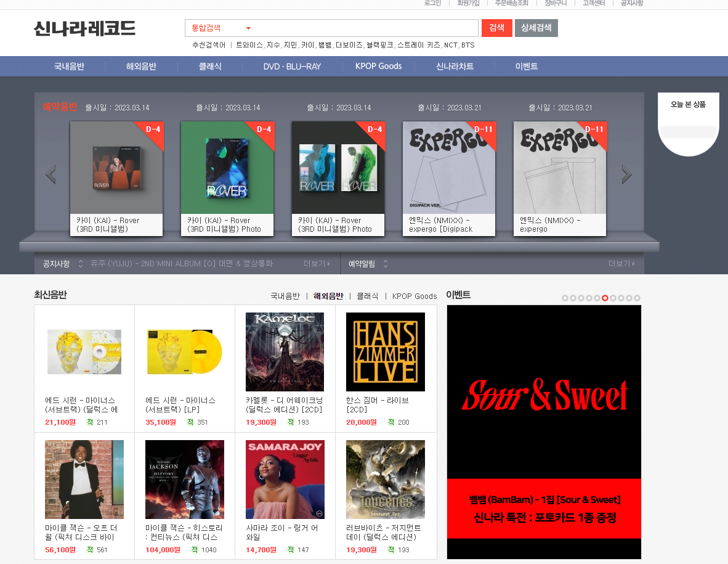The width and height of the screenshot is (728, 564).
Task: Click the top-bar 공지사항 link
Action: (632, 3)
